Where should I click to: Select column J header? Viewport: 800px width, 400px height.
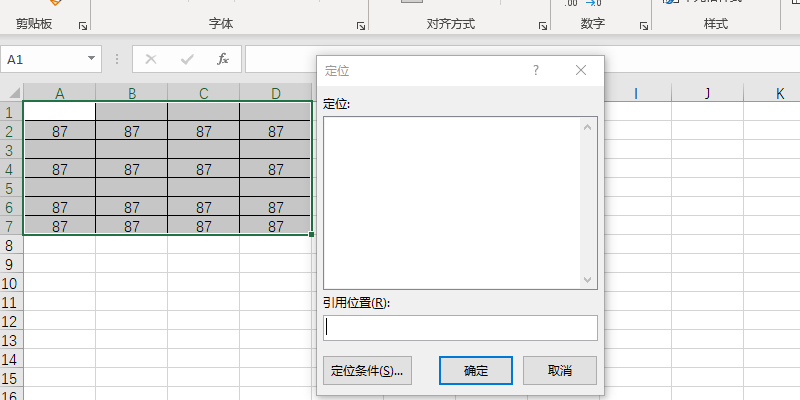[x=707, y=93]
